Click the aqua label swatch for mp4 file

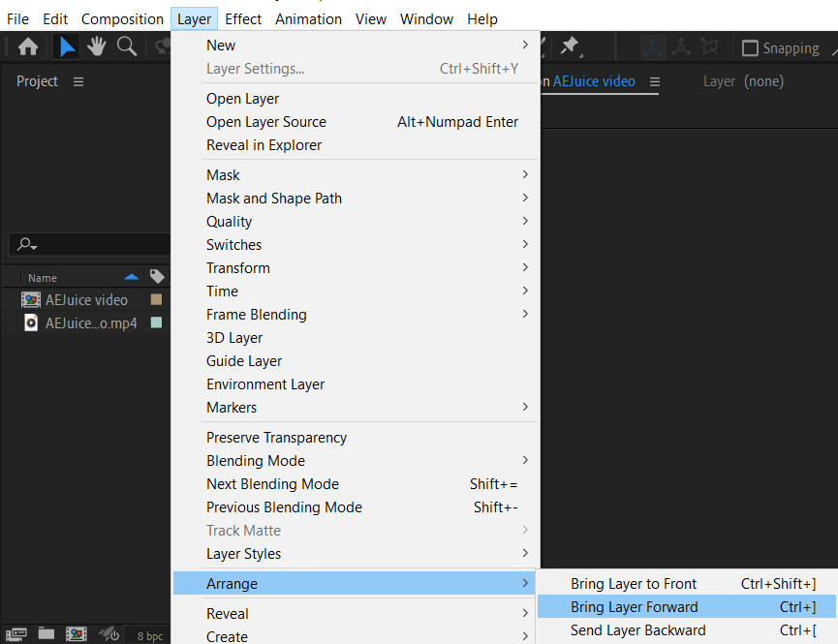156,322
